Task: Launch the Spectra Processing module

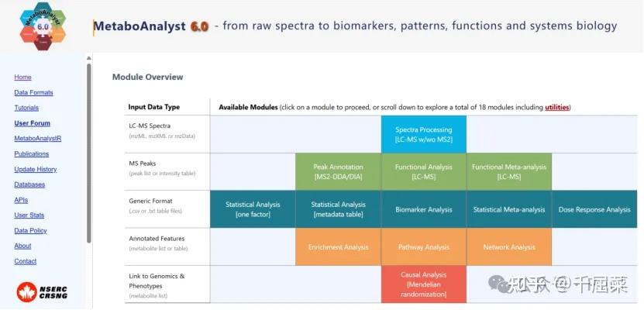Action: 423,134
